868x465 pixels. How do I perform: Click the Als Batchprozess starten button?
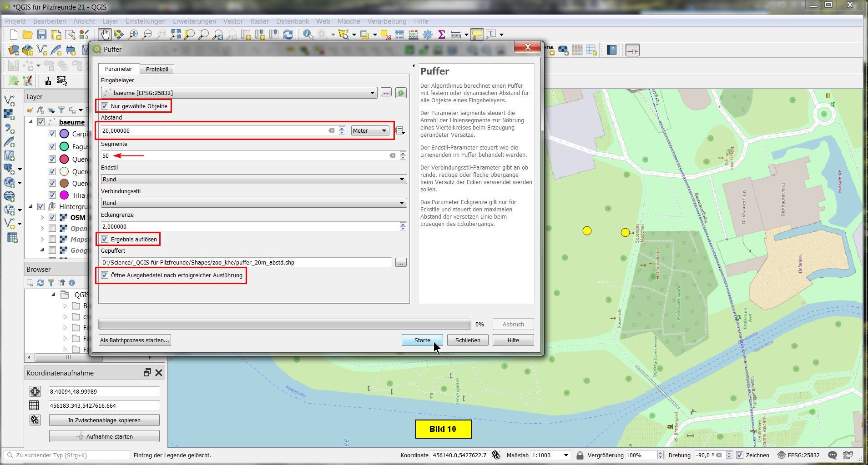coord(135,340)
